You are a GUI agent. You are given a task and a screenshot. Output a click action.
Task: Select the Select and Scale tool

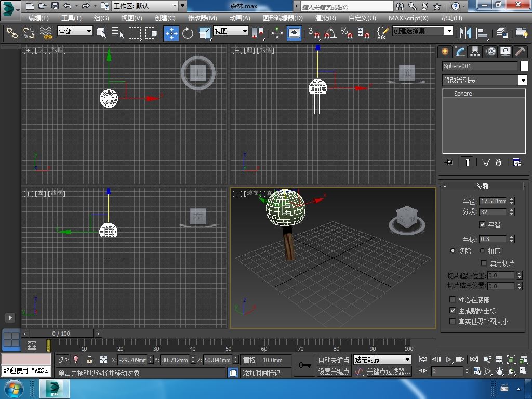coord(204,33)
